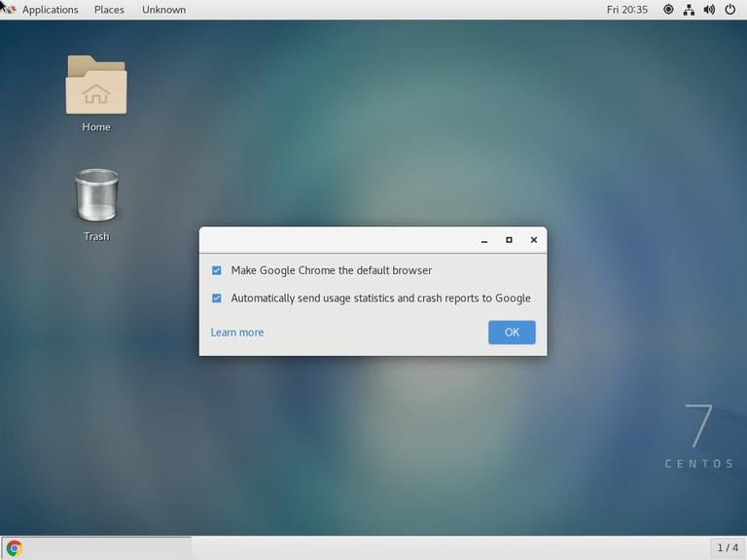747x560 pixels.
Task: Open the Places menu
Action: point(109,10)
